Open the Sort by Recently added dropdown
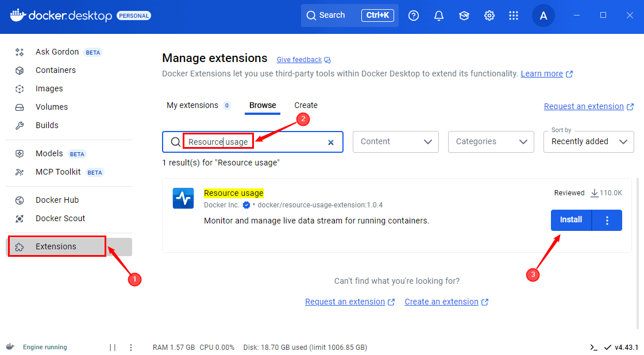Screen dimensions: 644x355 click(x=588, y=142)
